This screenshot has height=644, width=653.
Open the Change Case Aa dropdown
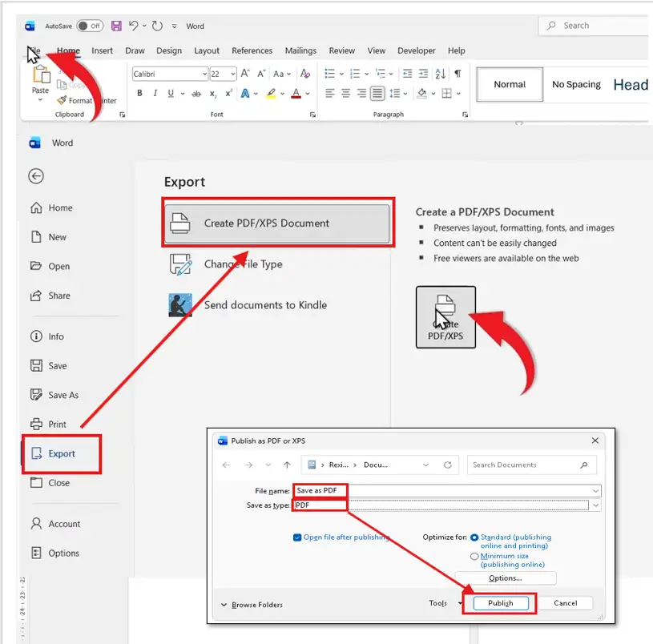282,74
